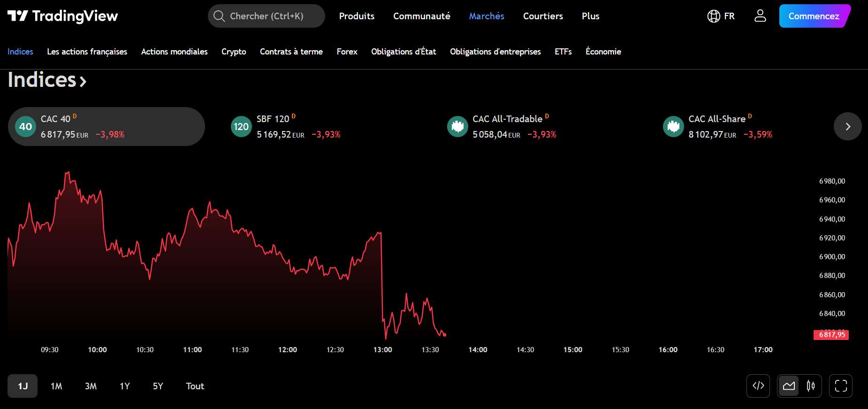Viewport: 868px width, 409px height.
Task: Select the ETFs tab
Action: (563, 52)
